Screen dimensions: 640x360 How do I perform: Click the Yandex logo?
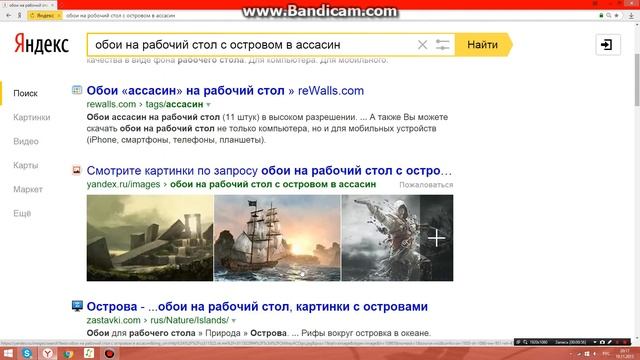click(x=42, y=44)
